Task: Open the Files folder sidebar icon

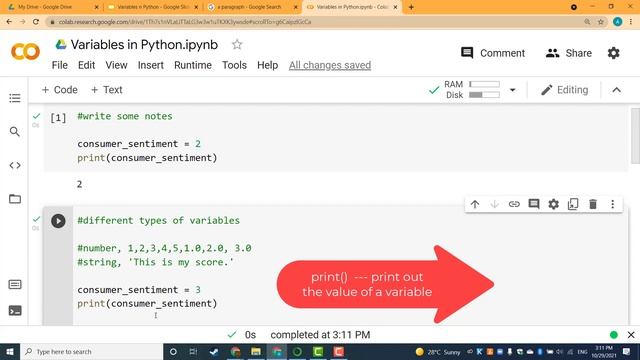Action: (x=15, y=199)
